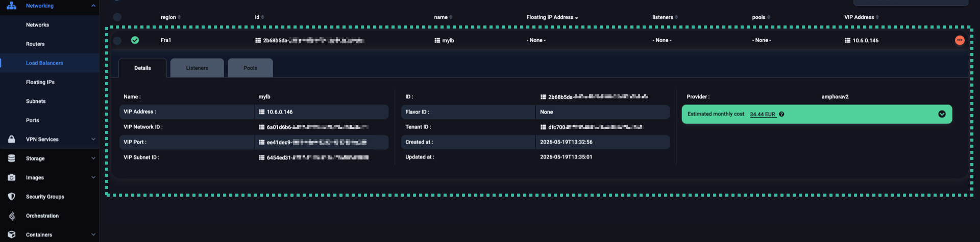Open estimated monthly cost help icon
The height and width of the screenshot is (242, 980).
(x=781, y=114)
